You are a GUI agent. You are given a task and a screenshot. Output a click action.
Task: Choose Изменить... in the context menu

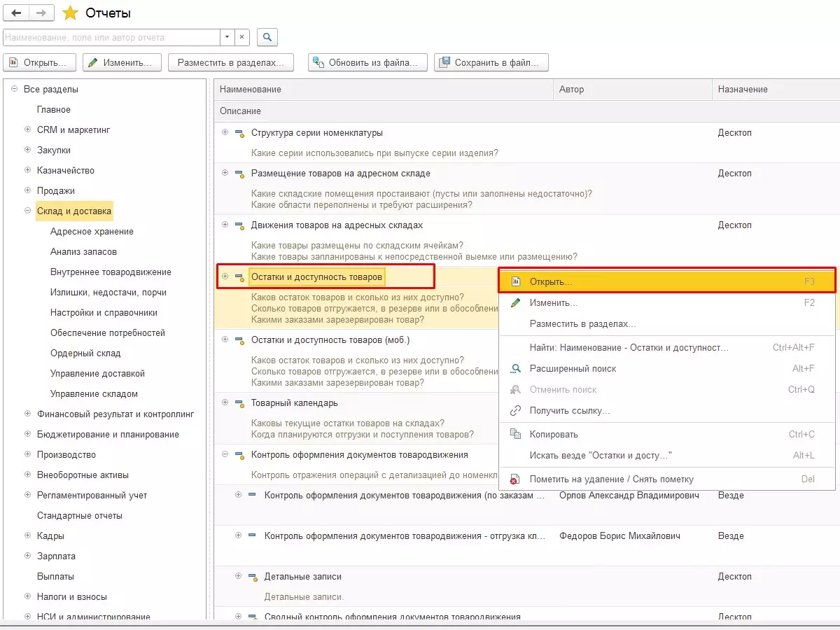click(666, 303)
